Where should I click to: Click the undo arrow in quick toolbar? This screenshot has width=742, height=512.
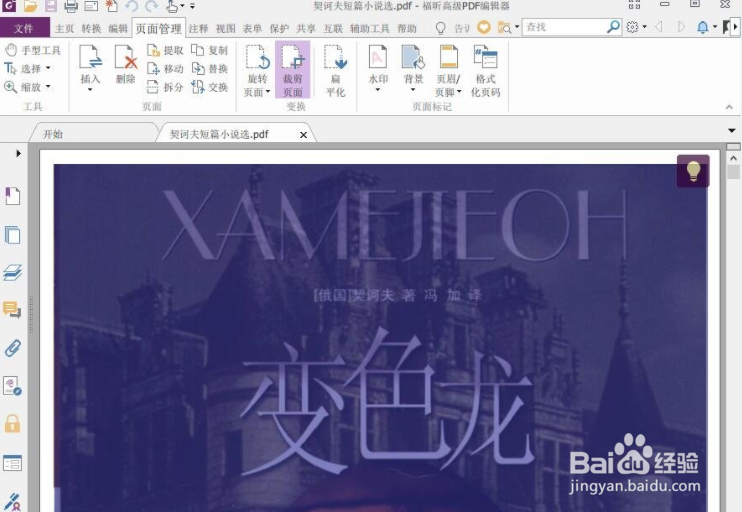click(x=132, y=6)
